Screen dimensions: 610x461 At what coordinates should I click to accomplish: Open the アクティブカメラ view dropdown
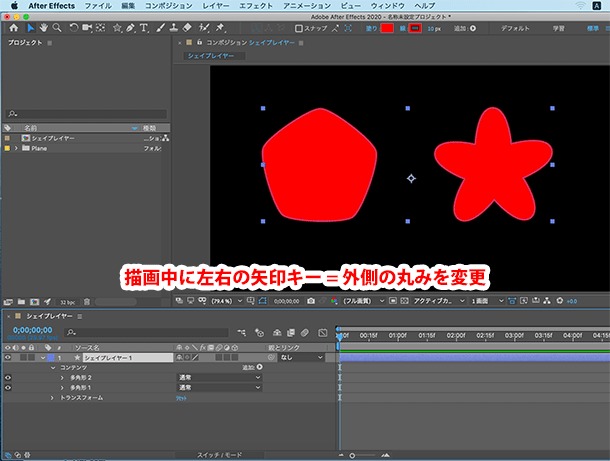point(439,301)
